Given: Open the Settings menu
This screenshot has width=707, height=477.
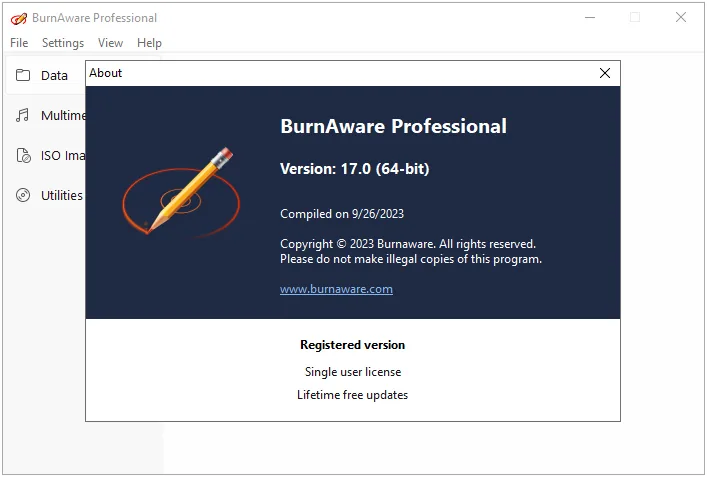Looking at the screenshot, I should (x=63, y=43).
